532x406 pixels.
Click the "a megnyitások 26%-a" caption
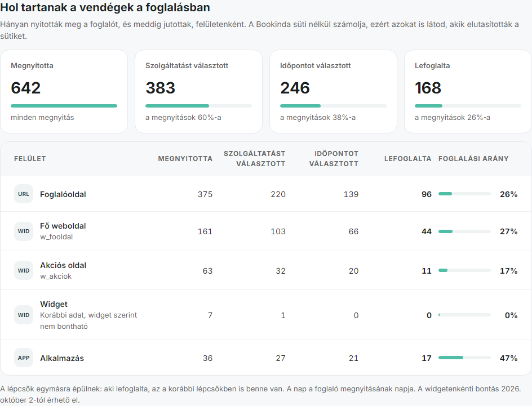click(x=453, y=118)
